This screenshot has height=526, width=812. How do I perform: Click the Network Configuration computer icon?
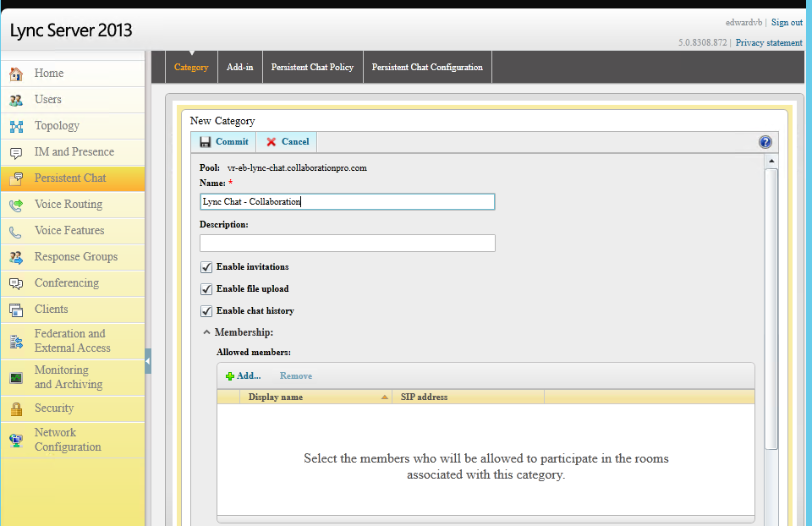tap(16, 441)
